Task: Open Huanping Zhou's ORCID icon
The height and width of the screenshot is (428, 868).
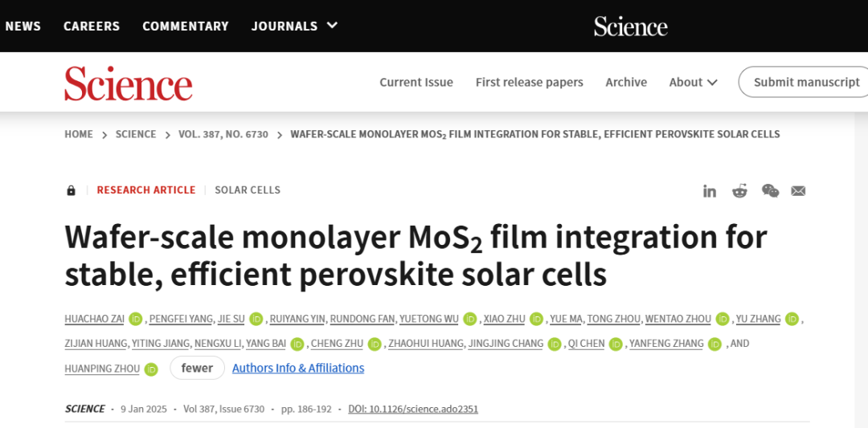Action: (150, 369)
